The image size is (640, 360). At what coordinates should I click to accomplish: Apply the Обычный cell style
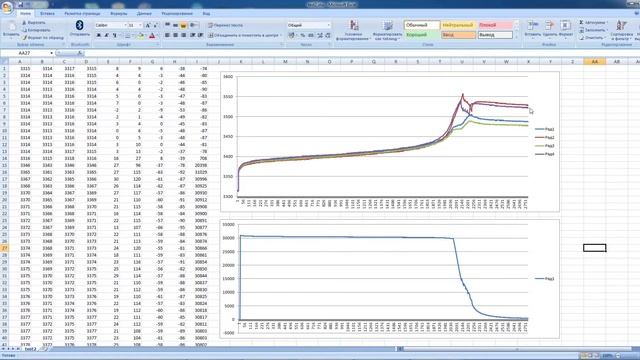[x=422, y=25]
